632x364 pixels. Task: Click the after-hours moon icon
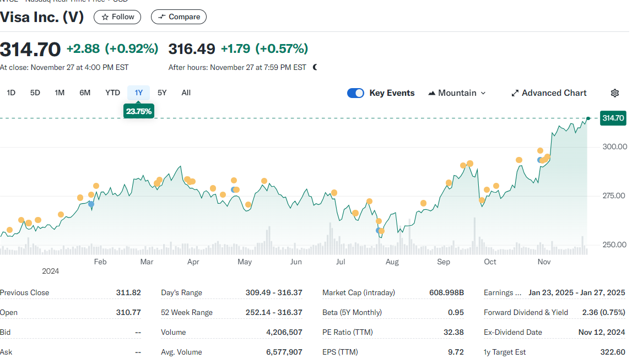point(315,67)
